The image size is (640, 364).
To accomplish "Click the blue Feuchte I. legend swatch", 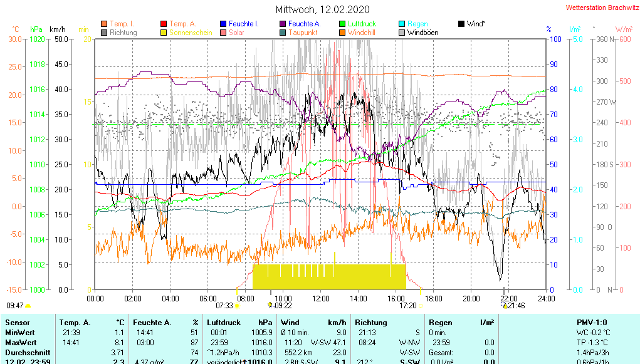I will (223, 24).
